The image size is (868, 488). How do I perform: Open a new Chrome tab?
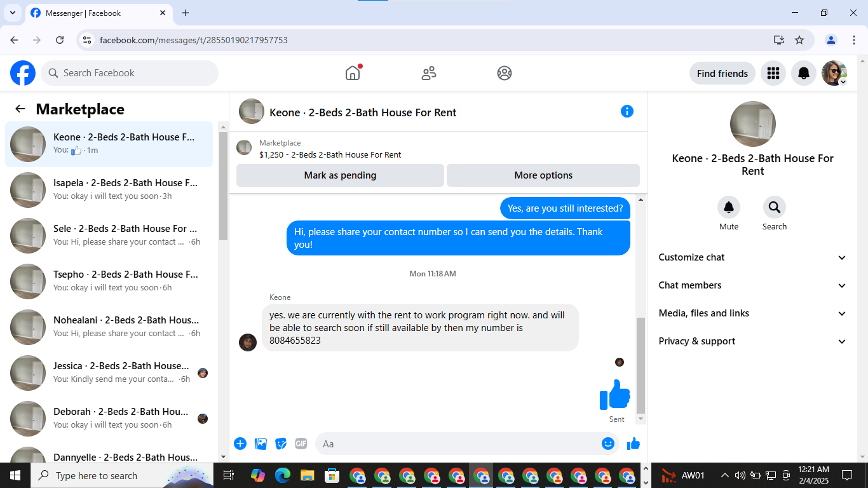click(186, 13)
